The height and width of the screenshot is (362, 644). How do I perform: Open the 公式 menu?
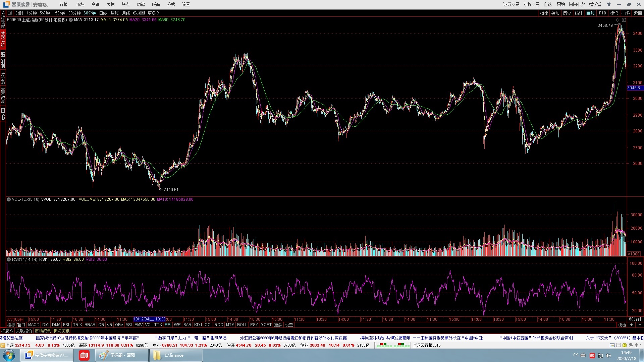coord(171,4)
